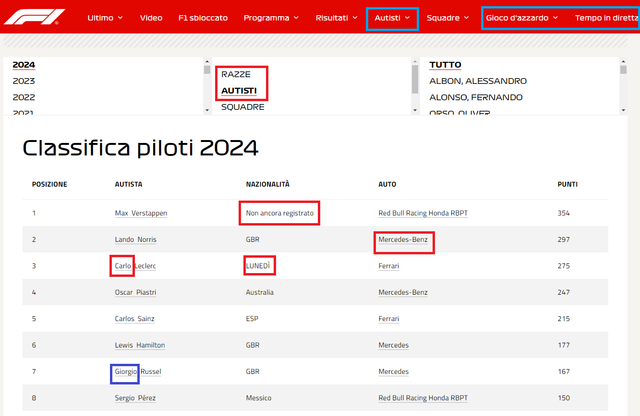This screenshot has height=416, width=640.
Task: Open F1 sbloccato section
Action: point(203,18)
